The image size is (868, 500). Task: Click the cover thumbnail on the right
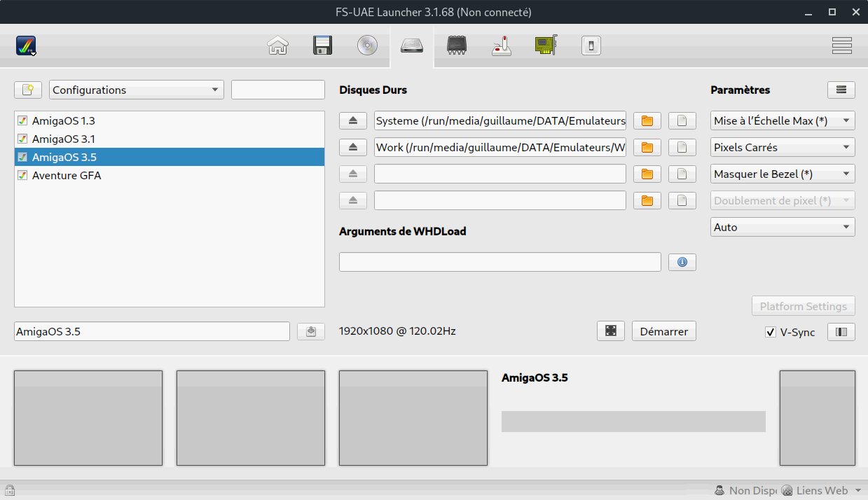coord(818,418)
